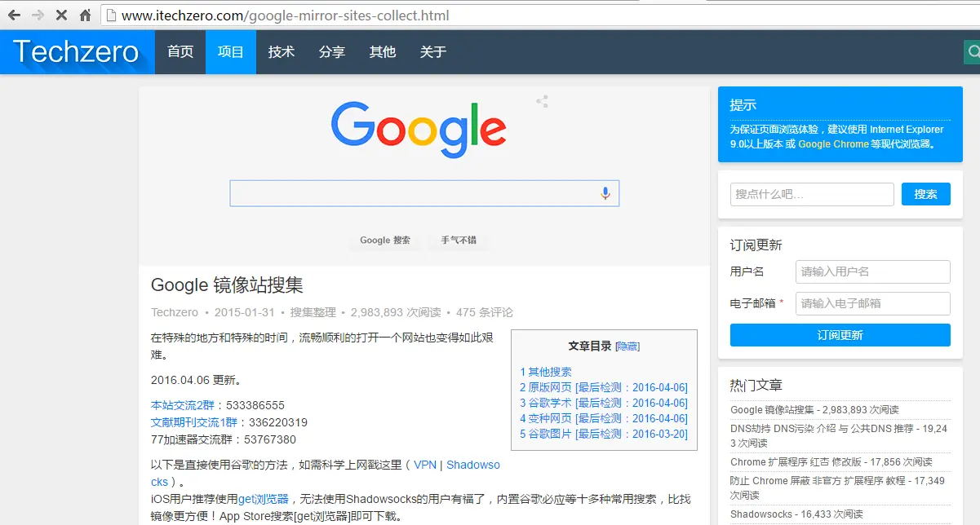Click the microphone icon in Google search box
This screenshot has height=525, width=980.
click(605, 193)
